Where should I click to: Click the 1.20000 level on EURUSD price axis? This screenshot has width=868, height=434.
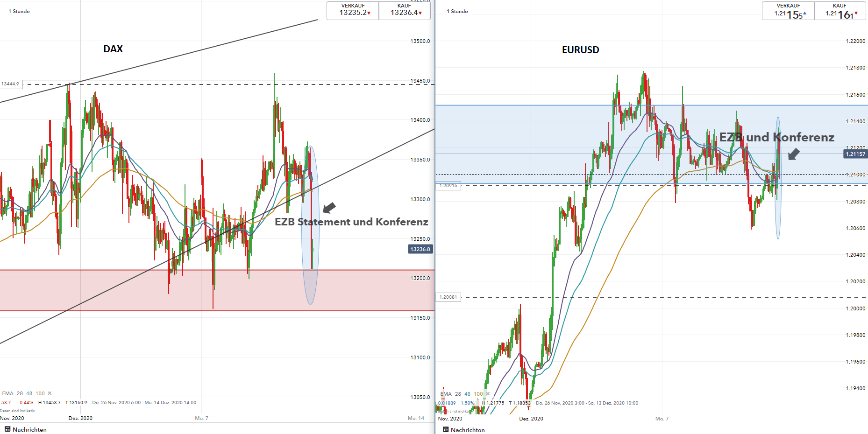[855, 308]
